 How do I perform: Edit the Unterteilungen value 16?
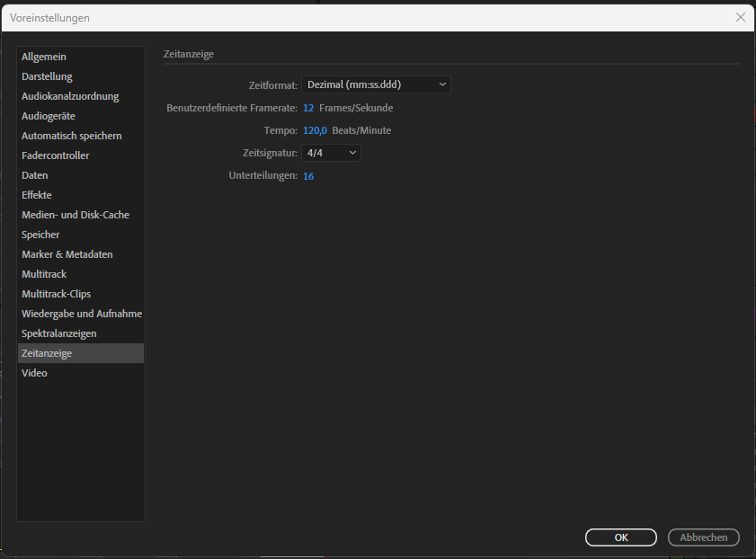point(308,175)
